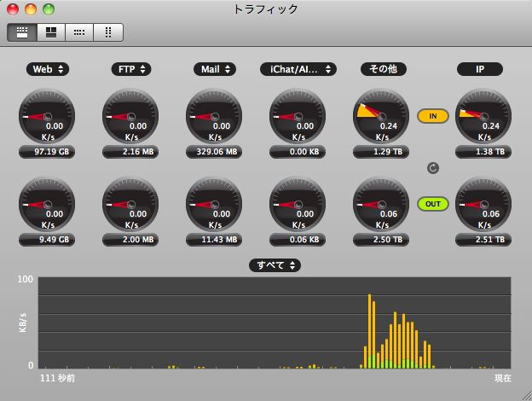Viewport: 532px width, 401px height.
Task: Click the Mail outgoing traffic gauge
Action: (214, 205)
